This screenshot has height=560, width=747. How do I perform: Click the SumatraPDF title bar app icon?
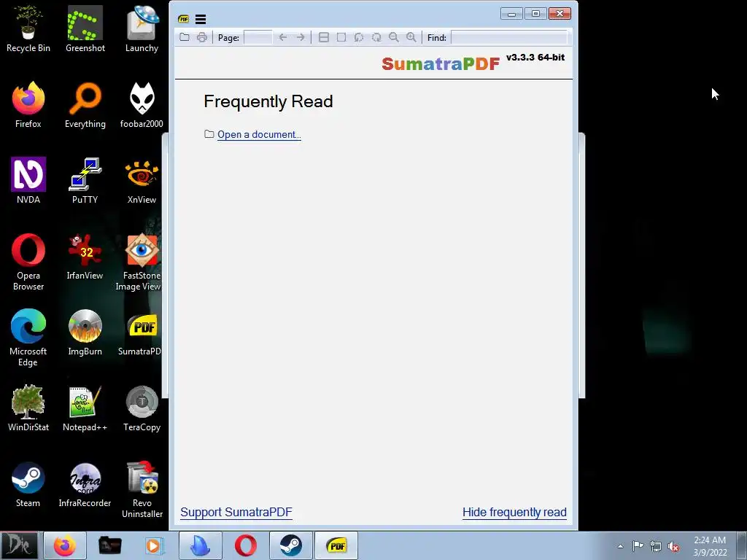pyautogui.click(x=183, y=19)
